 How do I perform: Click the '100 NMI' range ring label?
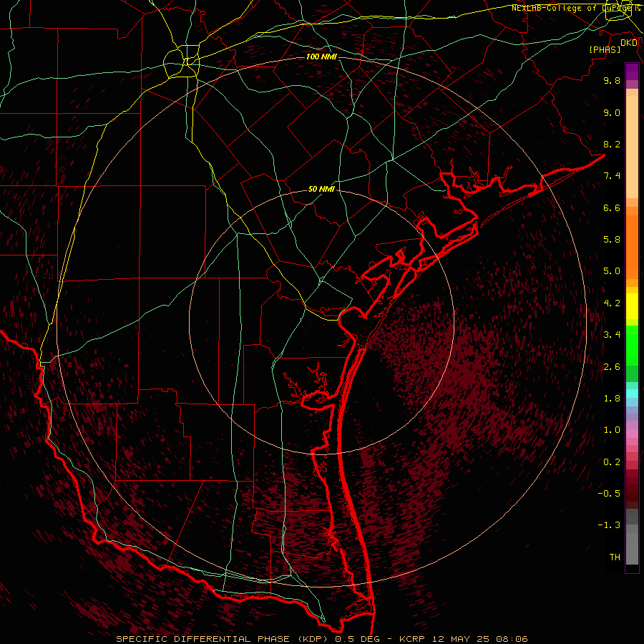321,57
